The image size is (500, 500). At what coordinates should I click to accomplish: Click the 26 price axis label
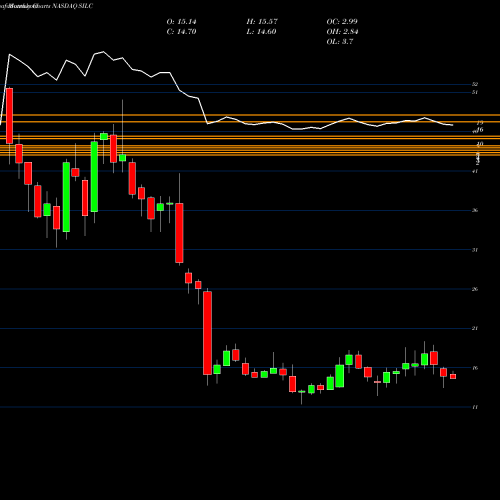click(475, 289)
